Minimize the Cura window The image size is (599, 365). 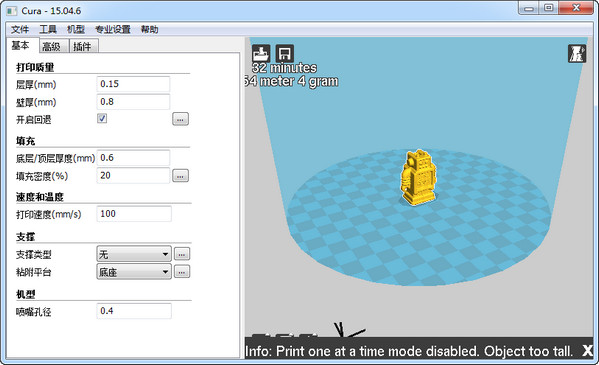click(x=529, y=8)
